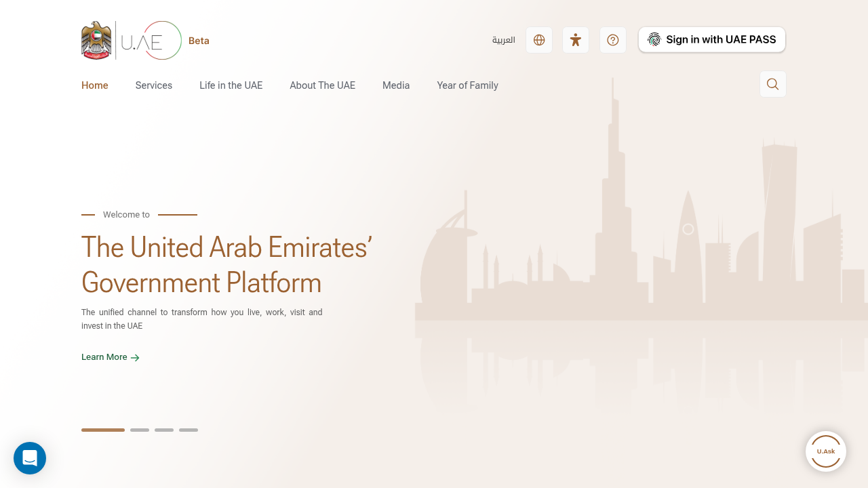Click the Beta label beside logo
The height and width of the screenshot is (488, 868).
199,41
